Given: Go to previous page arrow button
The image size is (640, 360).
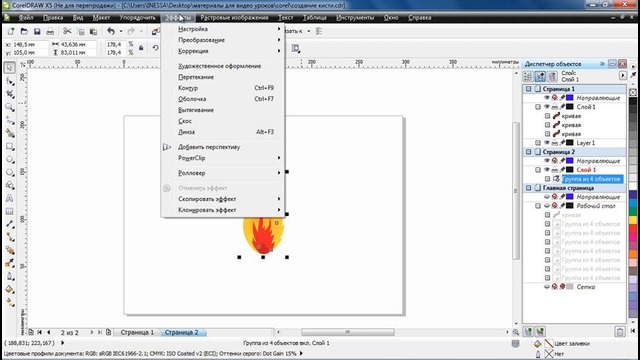Looking at the screenshot, I should (x=49, y=332).
